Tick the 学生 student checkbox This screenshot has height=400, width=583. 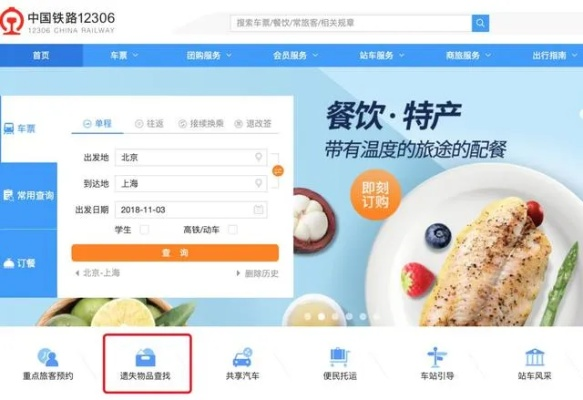[144, 230]
